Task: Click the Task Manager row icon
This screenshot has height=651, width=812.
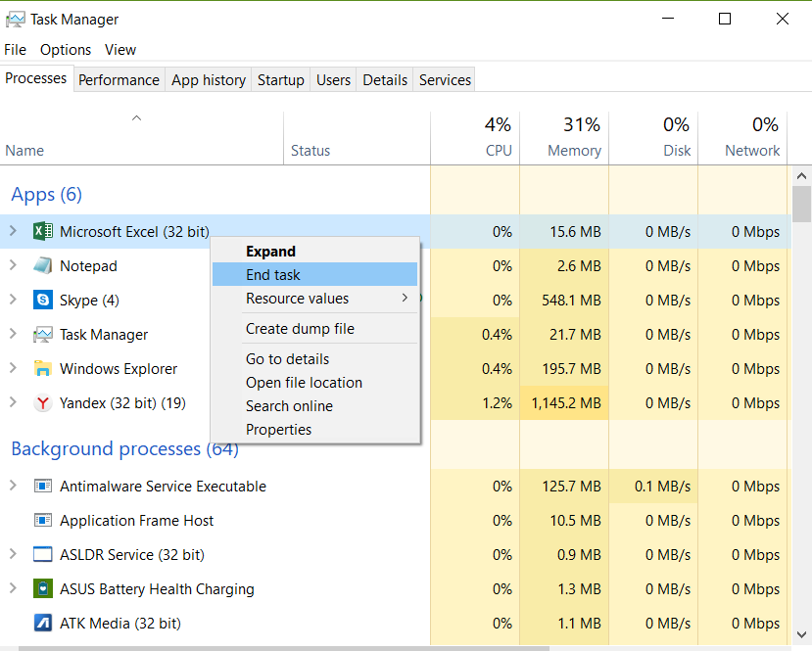Action: 42,334
